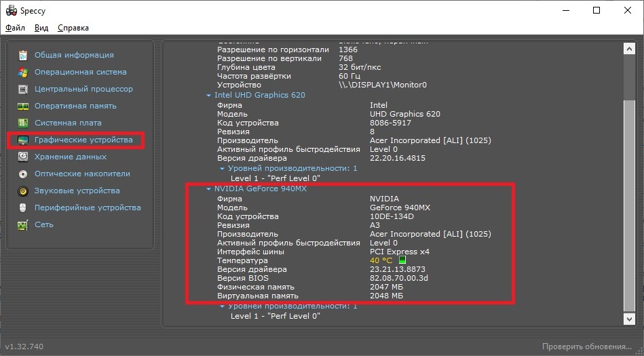Viewport: 644px width, 356px height.
Task: Open the Справка menu
Action: click(x=73, y=28)
